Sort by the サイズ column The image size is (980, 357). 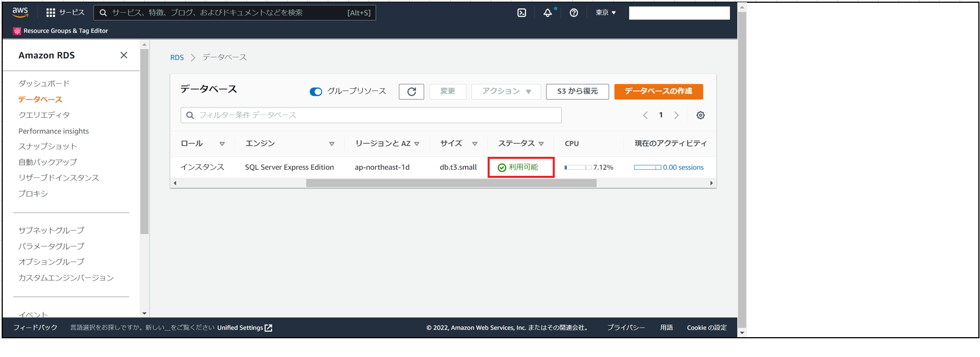pos(475,144)
